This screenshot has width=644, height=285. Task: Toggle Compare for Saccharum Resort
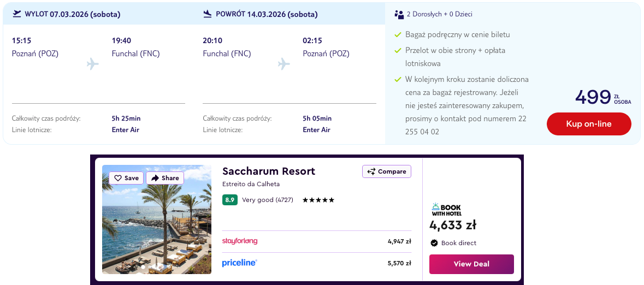(x=387, y=171)
